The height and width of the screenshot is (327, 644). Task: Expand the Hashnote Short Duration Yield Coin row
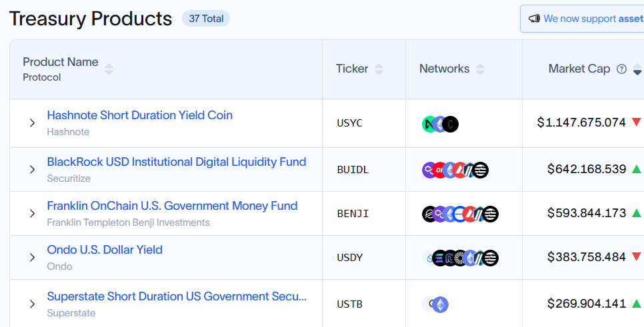point(32,123)
